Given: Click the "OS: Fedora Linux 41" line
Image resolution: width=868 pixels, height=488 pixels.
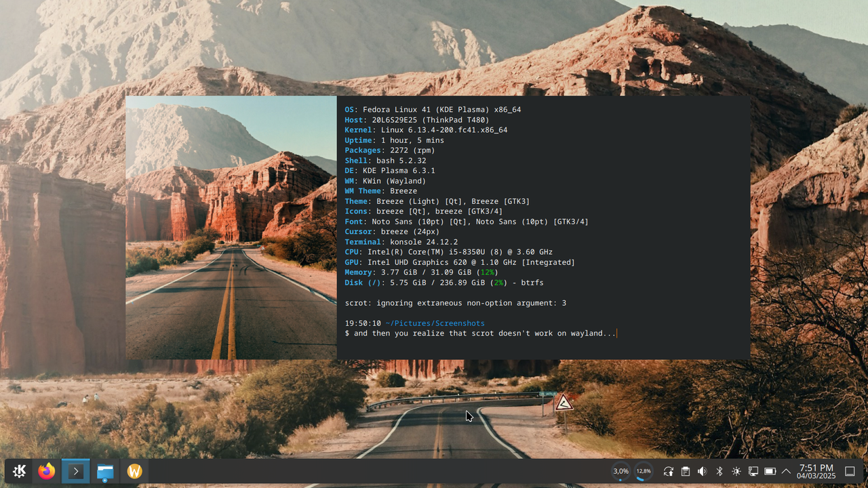Looking at the screenshot, I should click(433, 110).
